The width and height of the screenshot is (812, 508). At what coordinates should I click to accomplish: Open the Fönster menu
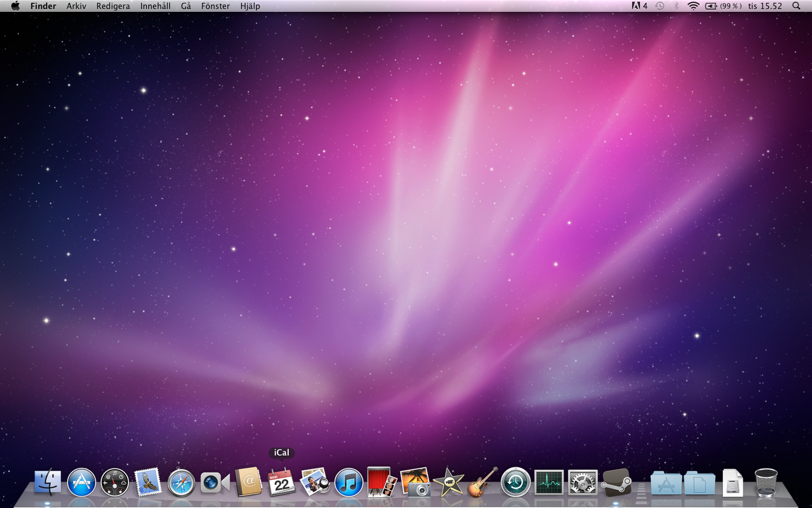click(215, 6)
